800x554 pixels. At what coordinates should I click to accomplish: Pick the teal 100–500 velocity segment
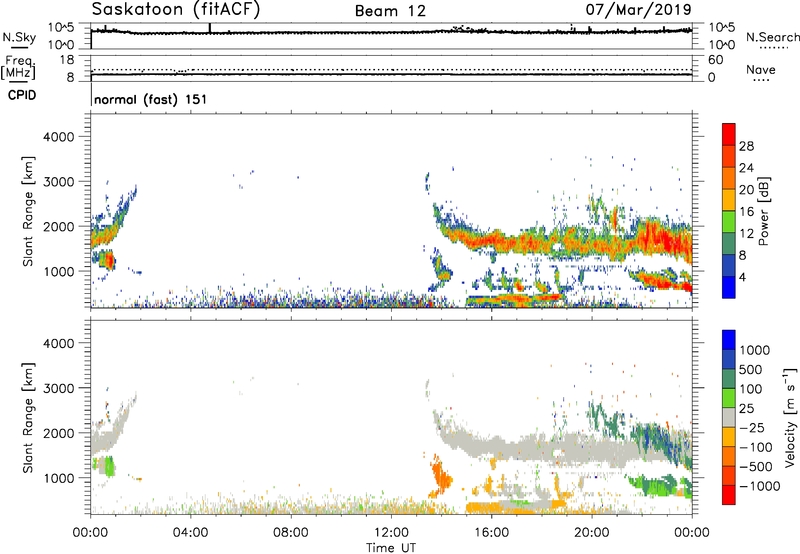tap(729, 379)
